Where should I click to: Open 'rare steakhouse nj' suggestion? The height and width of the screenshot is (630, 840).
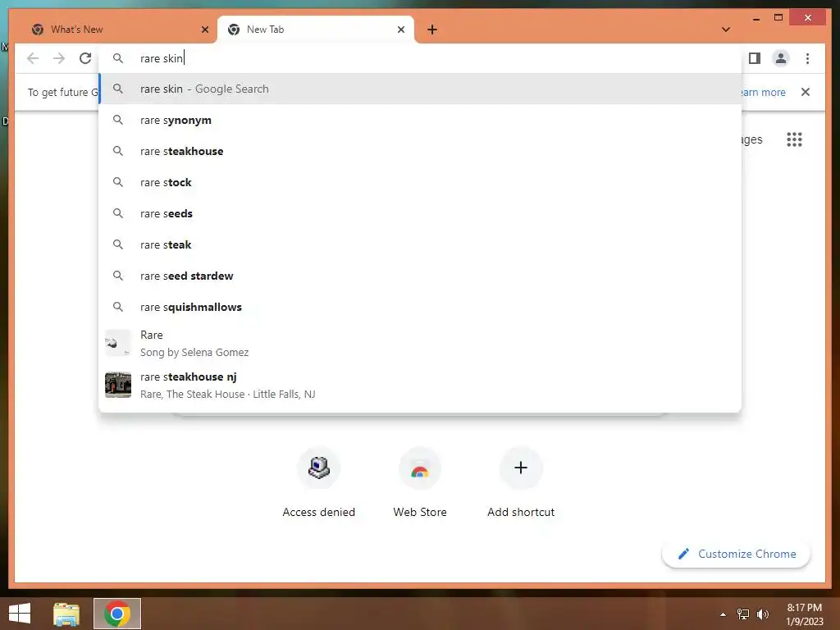[x=421, y=386]
